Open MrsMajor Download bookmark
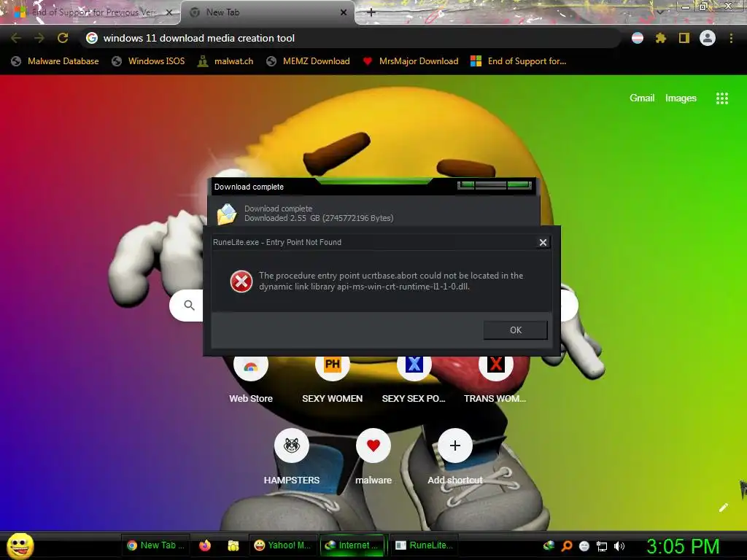Screen dimensions: 747x560 tap(410, 61)
